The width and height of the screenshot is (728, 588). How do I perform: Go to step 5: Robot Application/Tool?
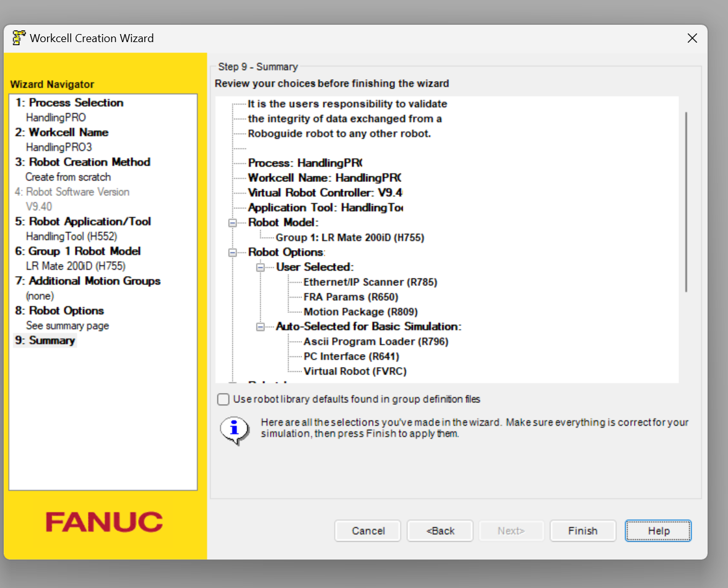pos(83,222)
